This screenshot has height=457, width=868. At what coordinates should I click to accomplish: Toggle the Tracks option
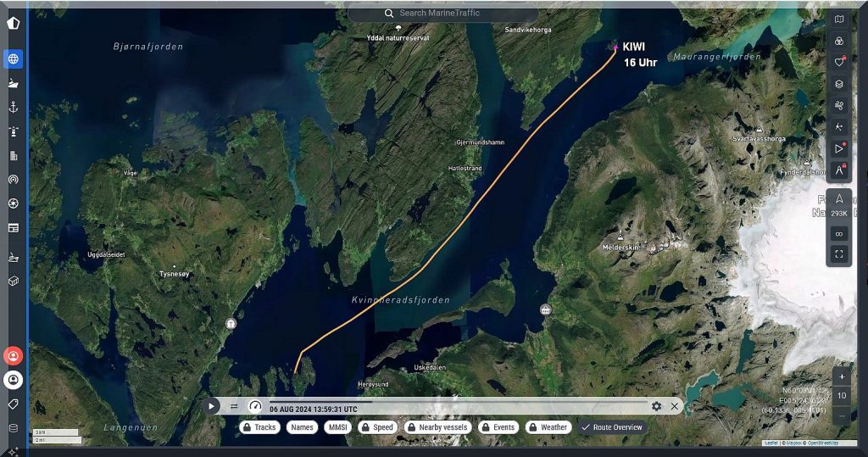[x=259, y=427]
